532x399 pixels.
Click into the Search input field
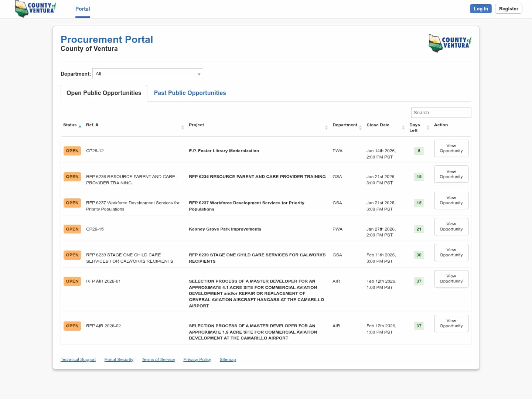[441, 113]
